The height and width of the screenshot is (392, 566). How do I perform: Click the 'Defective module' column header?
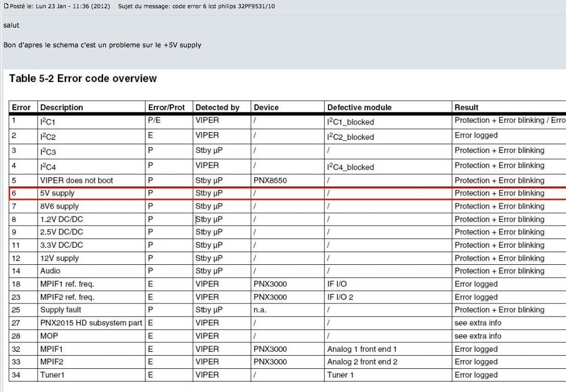coord(359,107)
